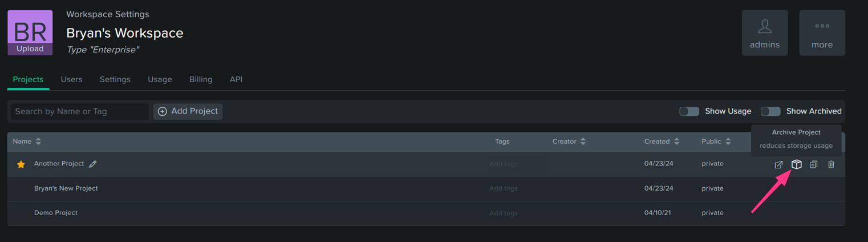Archive the Another Project via box icon
The image size is (868, 242).
796,164
